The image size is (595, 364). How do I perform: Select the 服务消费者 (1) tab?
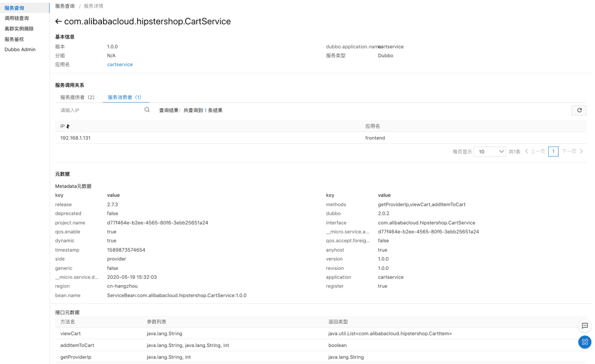coord(125,97)
